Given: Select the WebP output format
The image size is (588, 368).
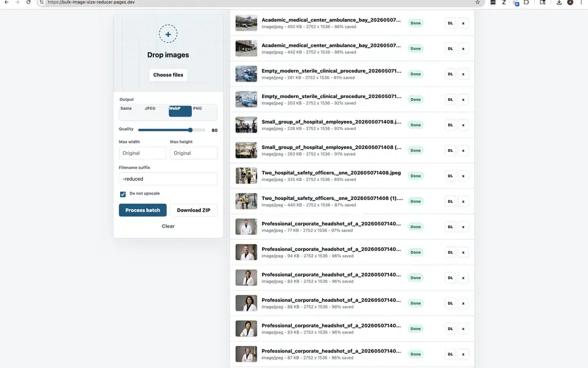Looking at the screenshot, I should [x=180, y=111].
